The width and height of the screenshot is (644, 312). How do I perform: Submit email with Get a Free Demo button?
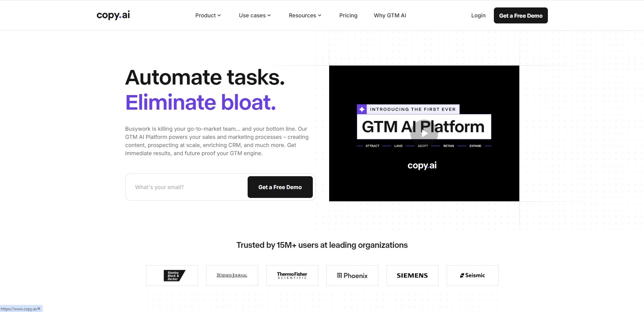[280, 187]
